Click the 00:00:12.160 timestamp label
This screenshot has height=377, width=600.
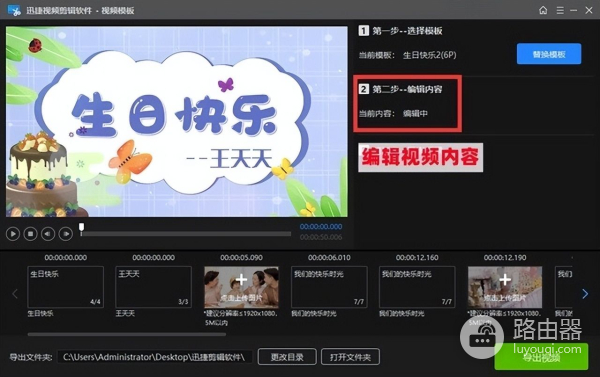pos(417,258)
